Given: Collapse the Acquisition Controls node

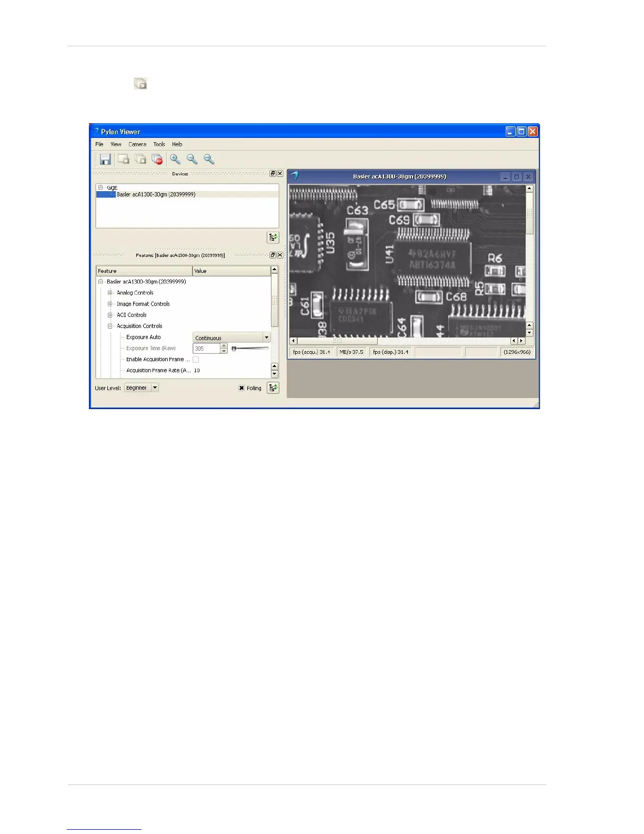Looking at the screenshot, I should (110, 326).
